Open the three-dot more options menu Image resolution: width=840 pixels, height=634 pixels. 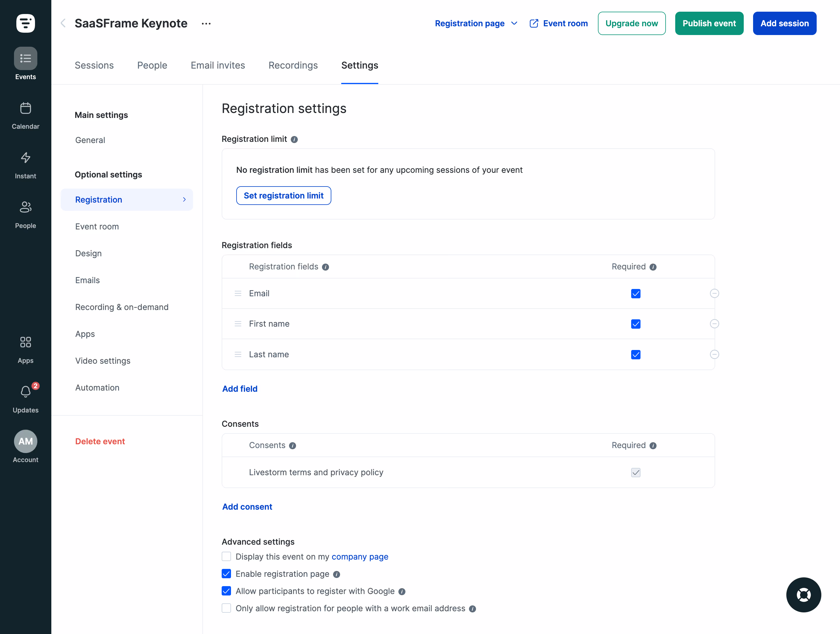click(206, 24)
